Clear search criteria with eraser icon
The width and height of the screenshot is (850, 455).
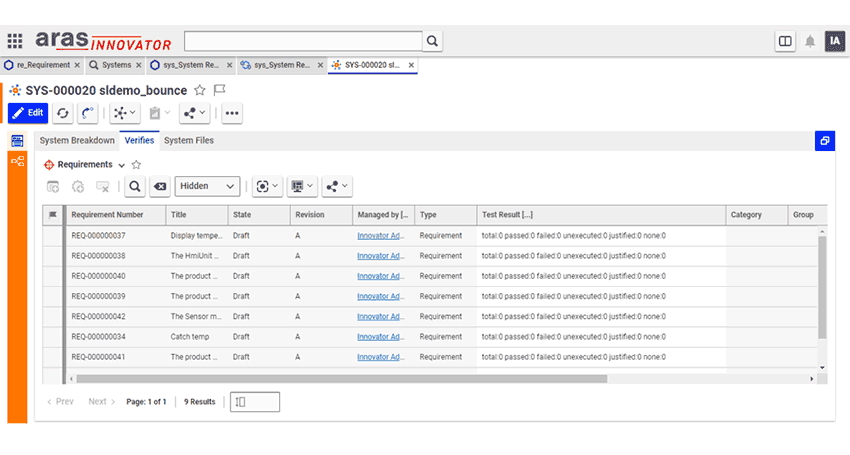[x=160, y=187]
